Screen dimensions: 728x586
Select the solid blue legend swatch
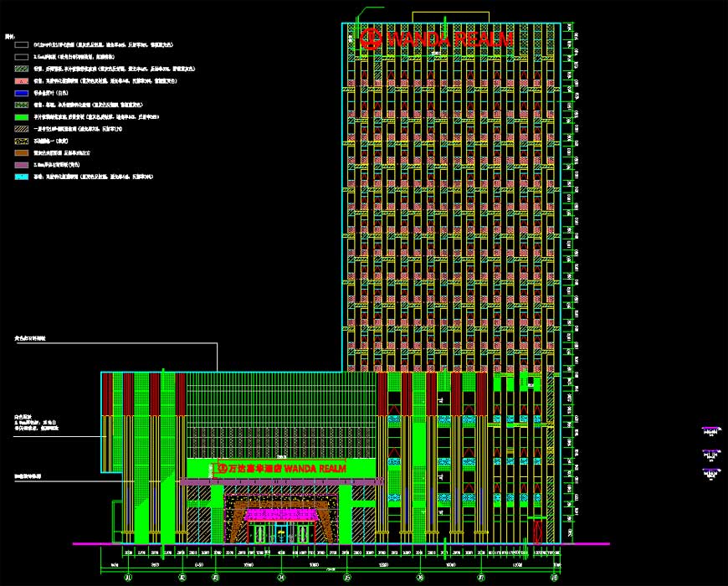pyautogui.click(x=22, y=93)
